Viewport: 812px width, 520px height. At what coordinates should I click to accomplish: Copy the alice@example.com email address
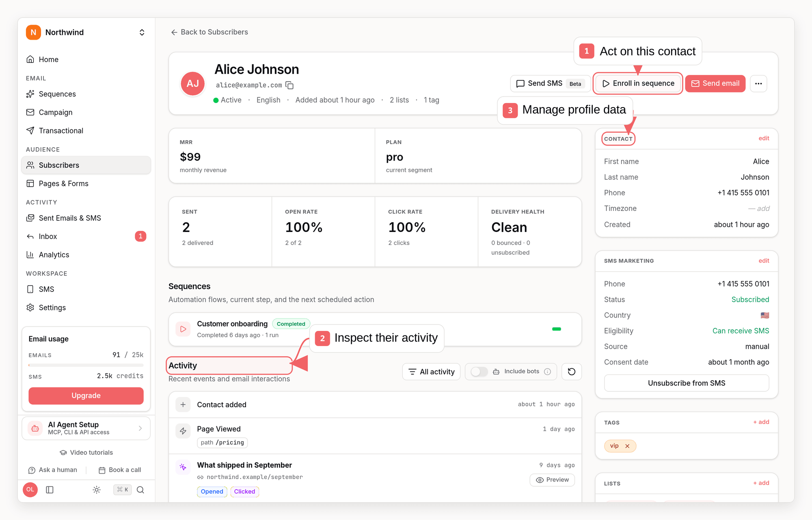click(289, 85)
